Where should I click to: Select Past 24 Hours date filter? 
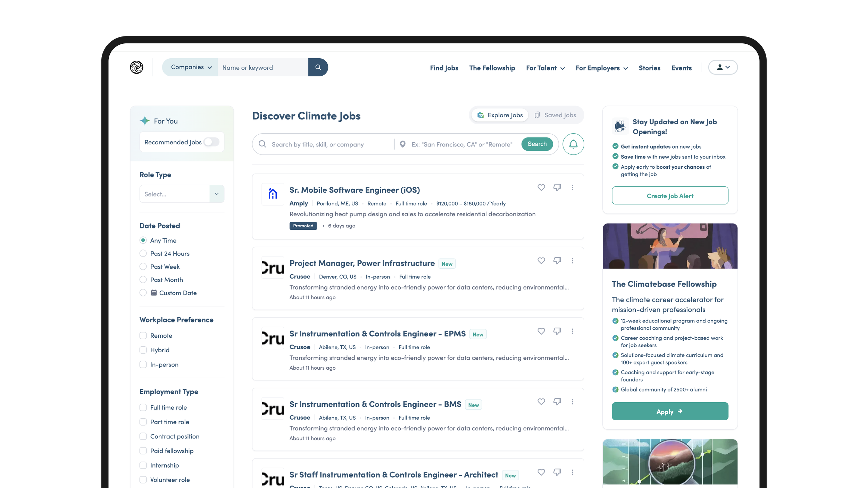point(143,253)
